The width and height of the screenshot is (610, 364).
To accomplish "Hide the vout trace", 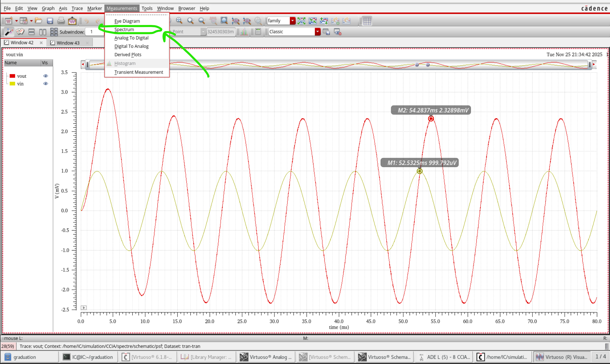I will coord(46,76).
